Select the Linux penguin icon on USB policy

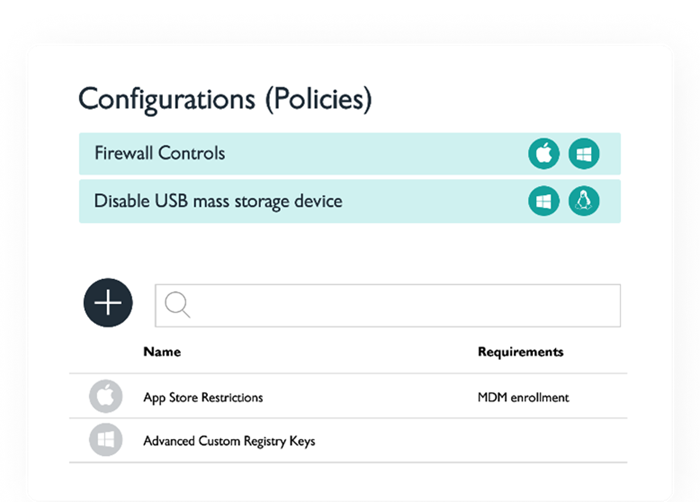click(584, 201)
